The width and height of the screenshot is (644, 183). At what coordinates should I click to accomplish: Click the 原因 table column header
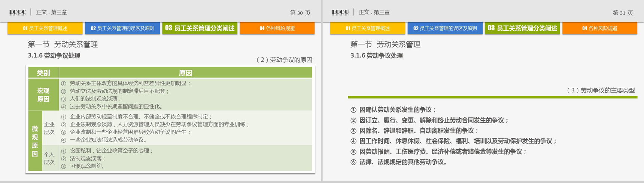pyautogui.click(x=185, y=73)
